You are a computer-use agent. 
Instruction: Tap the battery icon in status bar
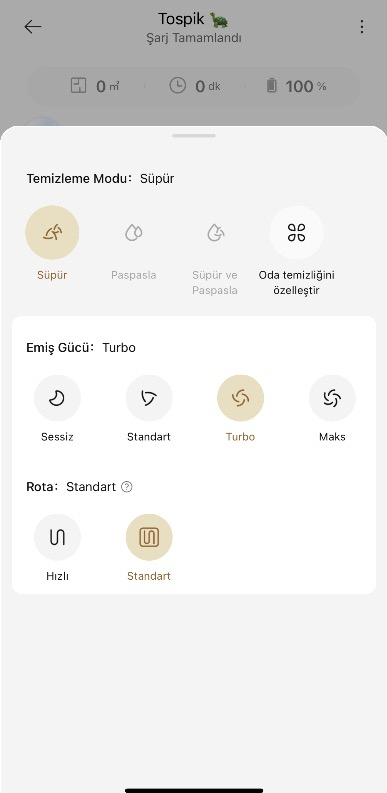tap(272, 86)
